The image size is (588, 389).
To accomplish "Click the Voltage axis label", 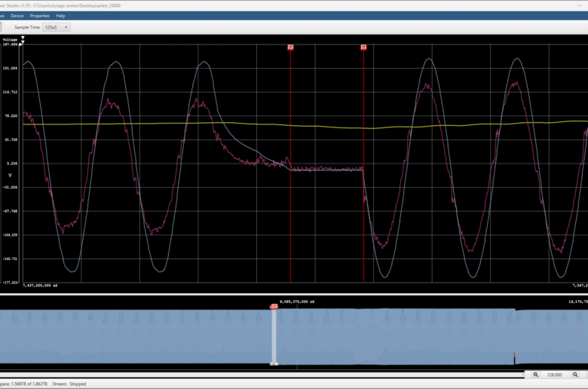I will pos(10,39).
